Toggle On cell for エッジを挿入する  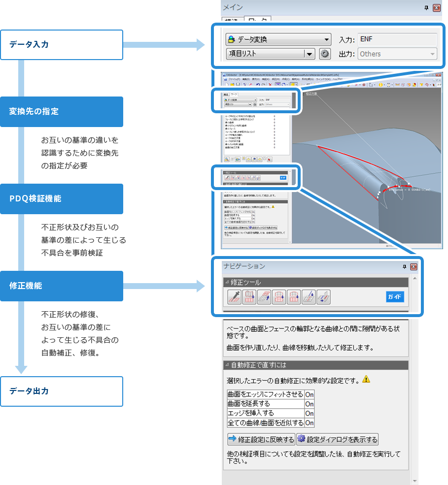(310, 413)
